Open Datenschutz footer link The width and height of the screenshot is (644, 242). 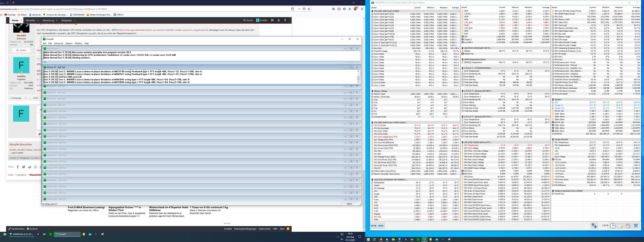[x=264, y=229]
